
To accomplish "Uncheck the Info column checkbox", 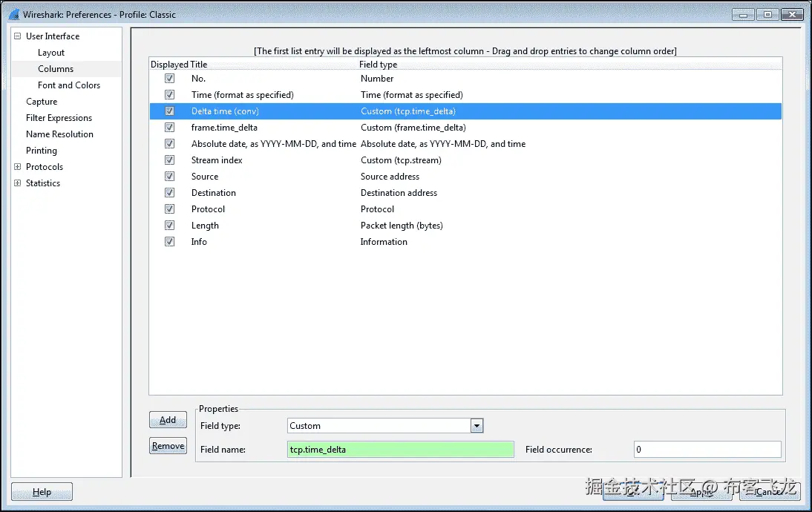I will pos(169,241).
